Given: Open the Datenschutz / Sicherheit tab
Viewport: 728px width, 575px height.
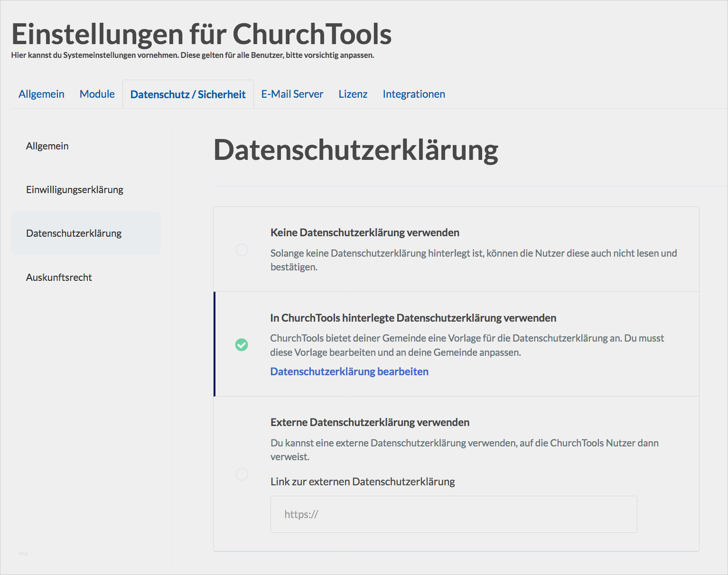Looking at the screenshot, I should pos(188,94).
